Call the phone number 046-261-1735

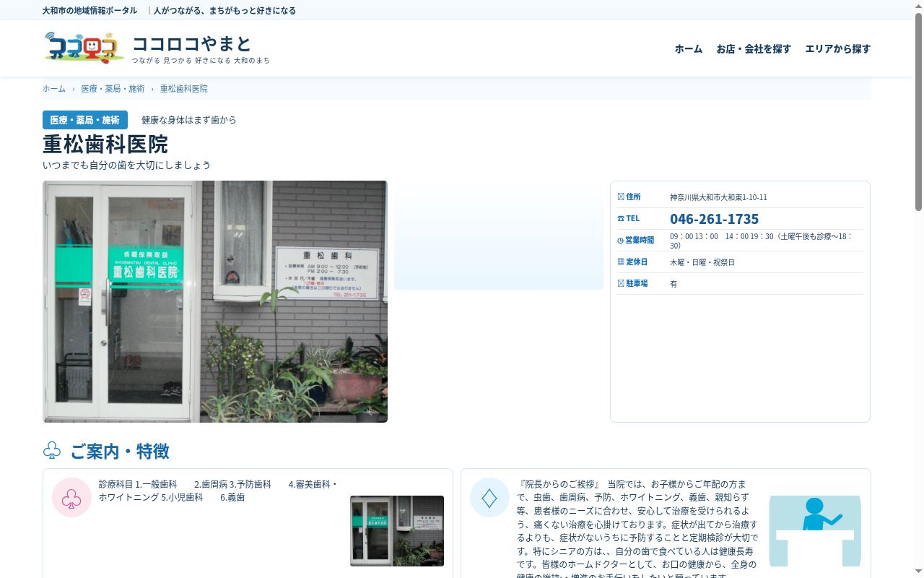(714, 219)
